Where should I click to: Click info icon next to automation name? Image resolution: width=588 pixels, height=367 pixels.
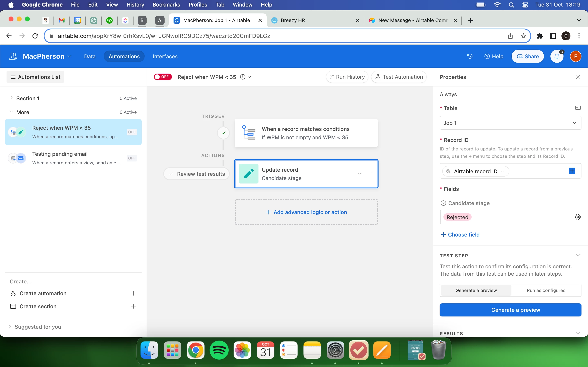(x=243, y=77)
